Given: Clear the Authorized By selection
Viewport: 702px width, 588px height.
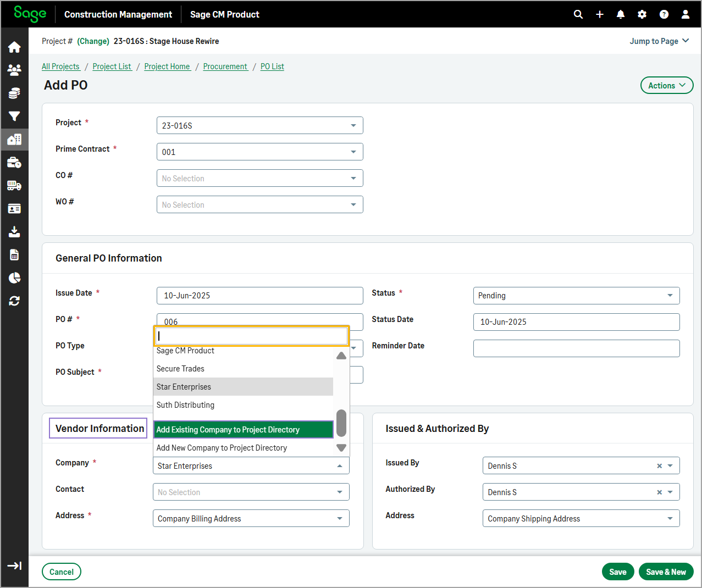Looking at the screenshot, I should click(659, 492).
